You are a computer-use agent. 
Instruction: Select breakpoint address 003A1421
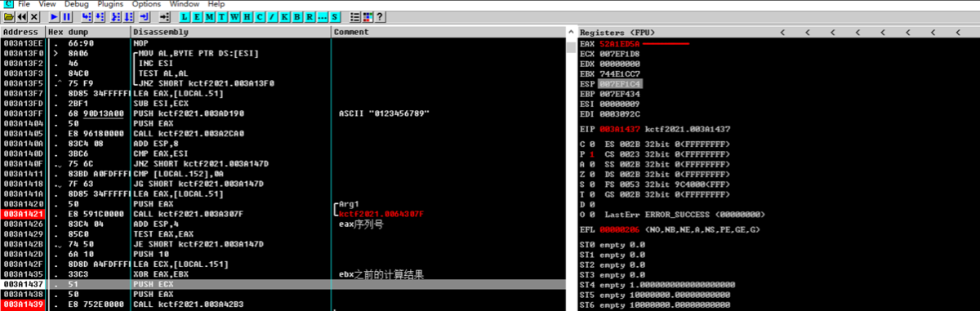23,214
